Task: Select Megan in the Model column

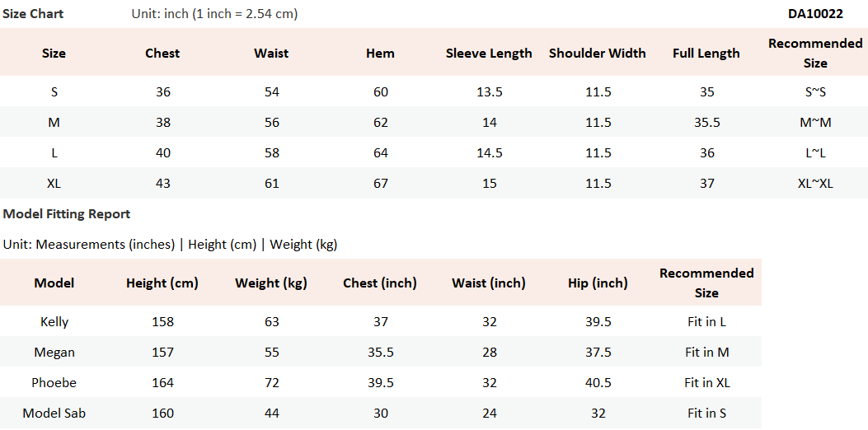Action: [x=54, y=353]
